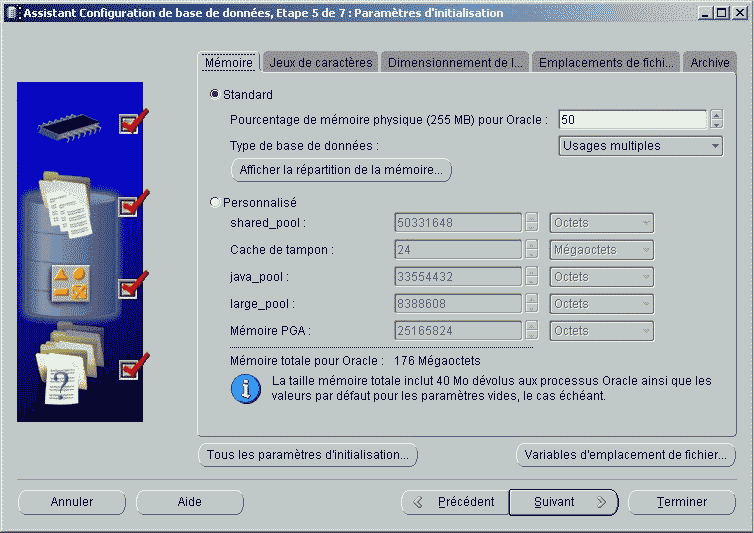Switch to the Jeux de caractères tab
The width and height of the screenshot is (754, 533).
click(321, 62)
